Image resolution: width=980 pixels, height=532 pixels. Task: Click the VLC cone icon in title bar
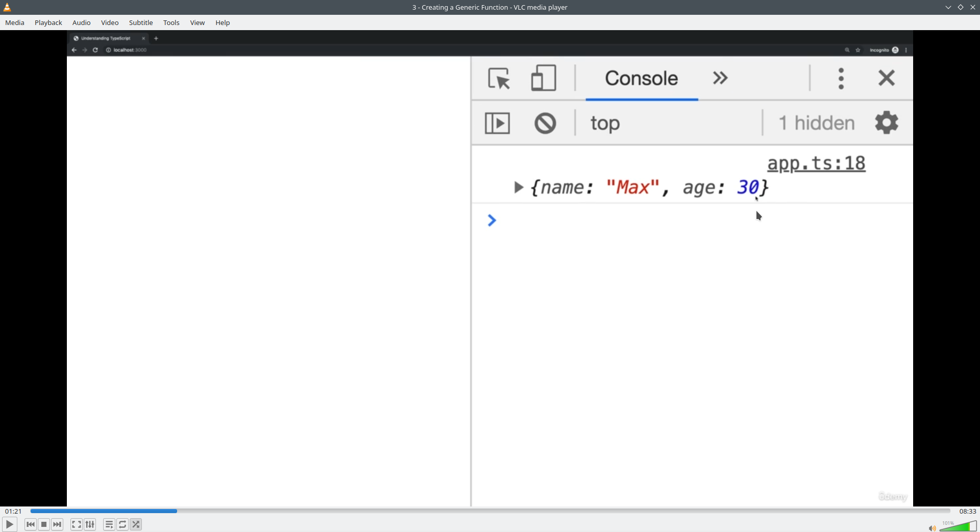point(8,7)
